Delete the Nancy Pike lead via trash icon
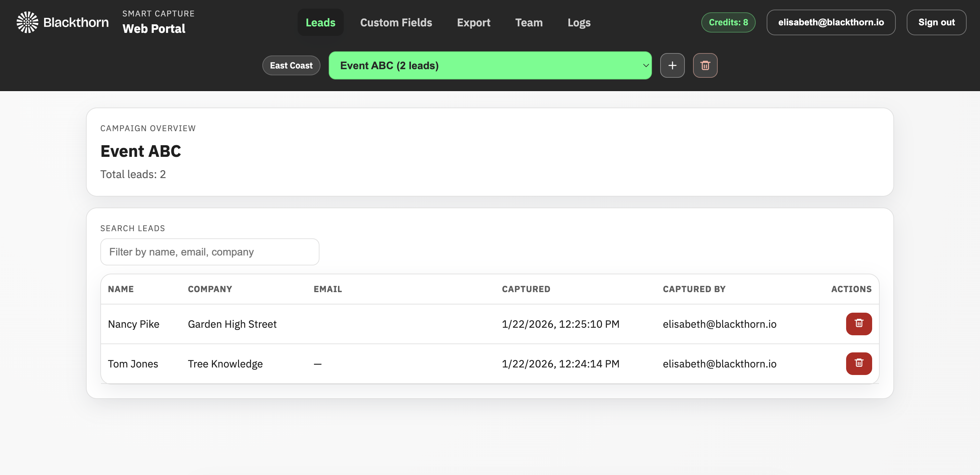The image size is (980, 475). (859, 324)
